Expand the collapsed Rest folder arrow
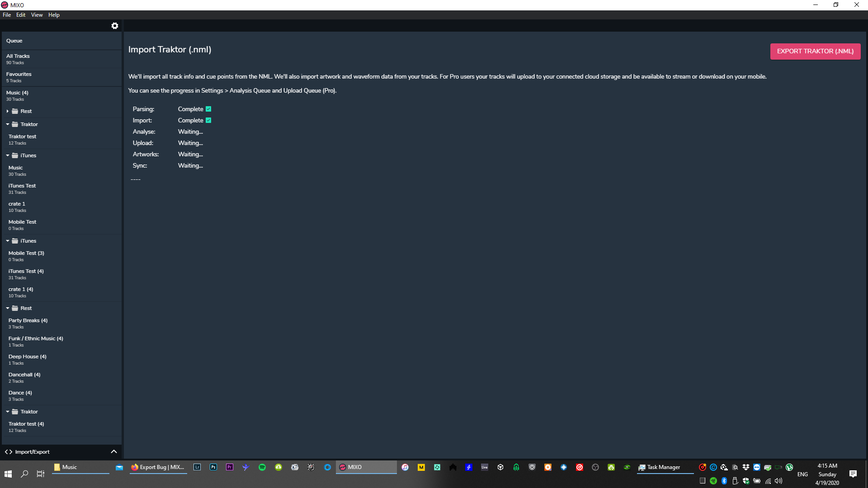The height and width of the screenshot is (488, 868). pyautogui.click(x=8, y=111)
